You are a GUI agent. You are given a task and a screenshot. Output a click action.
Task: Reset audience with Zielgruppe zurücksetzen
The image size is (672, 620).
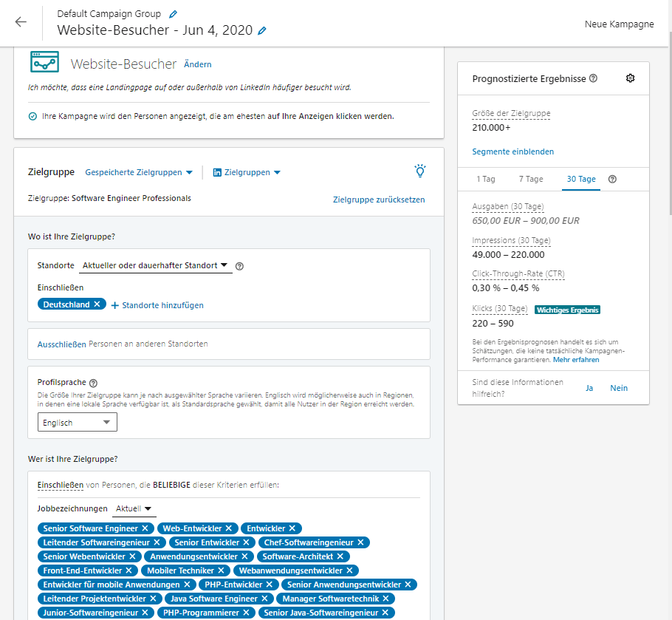point(378,200)
